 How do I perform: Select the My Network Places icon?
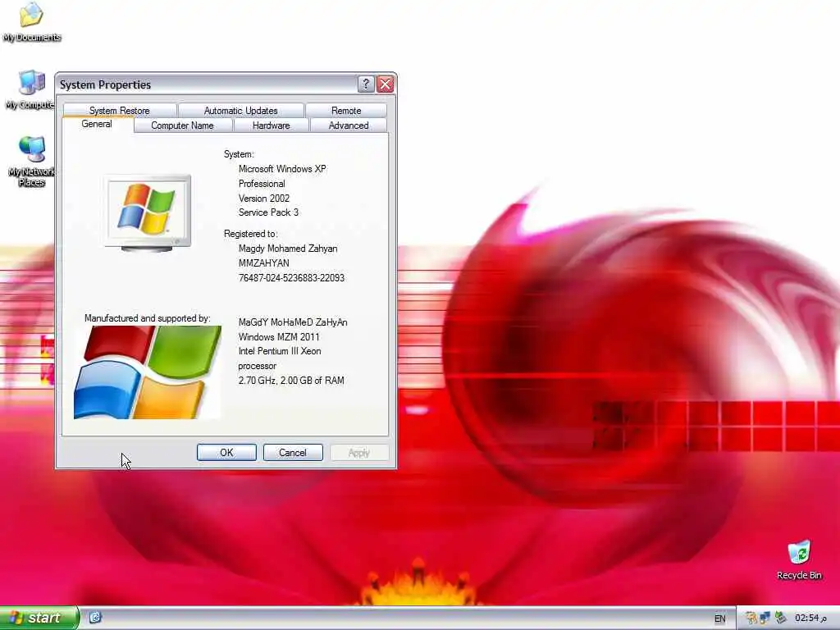point(31,161)
